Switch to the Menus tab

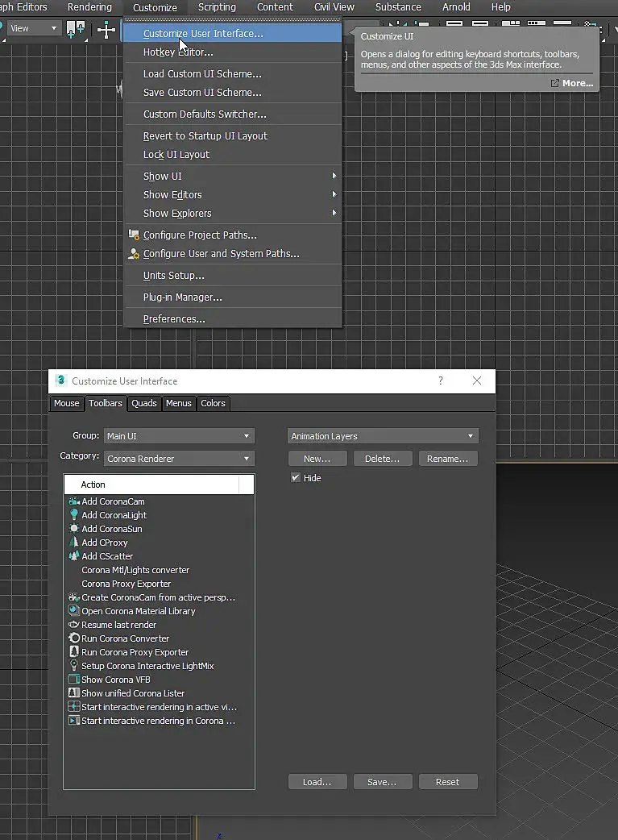(x=178, y=403)
